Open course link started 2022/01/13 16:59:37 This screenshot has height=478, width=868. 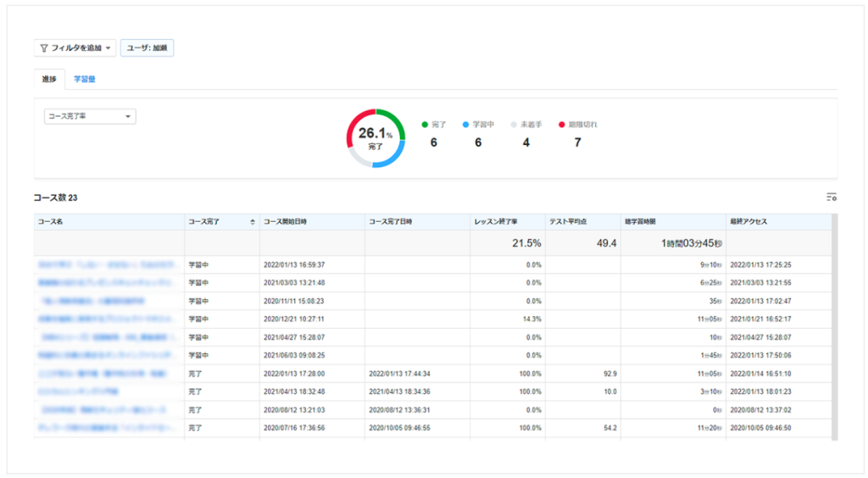click(x=106, y=264)
